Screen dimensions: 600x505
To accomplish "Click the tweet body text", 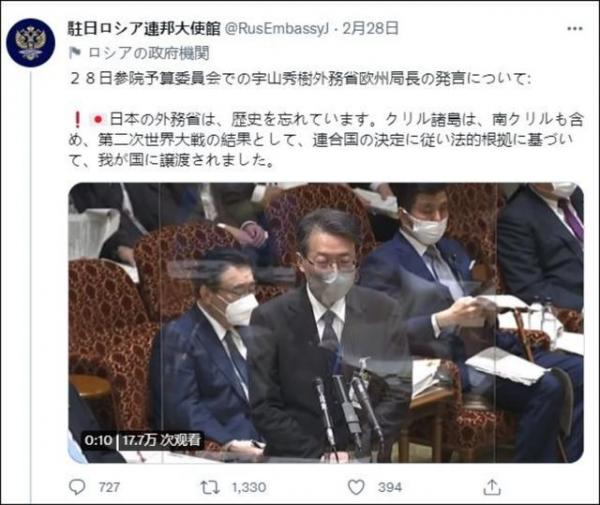I will click(x=326, y=120).
